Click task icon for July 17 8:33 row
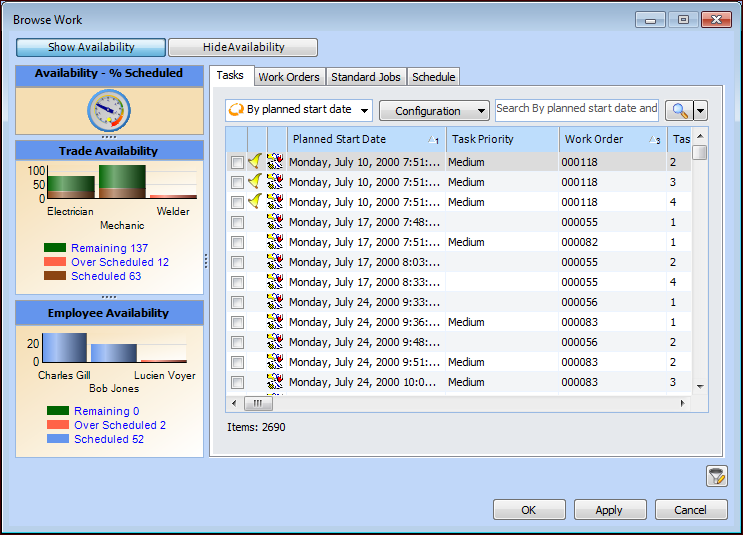Image resolution: width=743 pixels, height=535 pixels. 275,281
